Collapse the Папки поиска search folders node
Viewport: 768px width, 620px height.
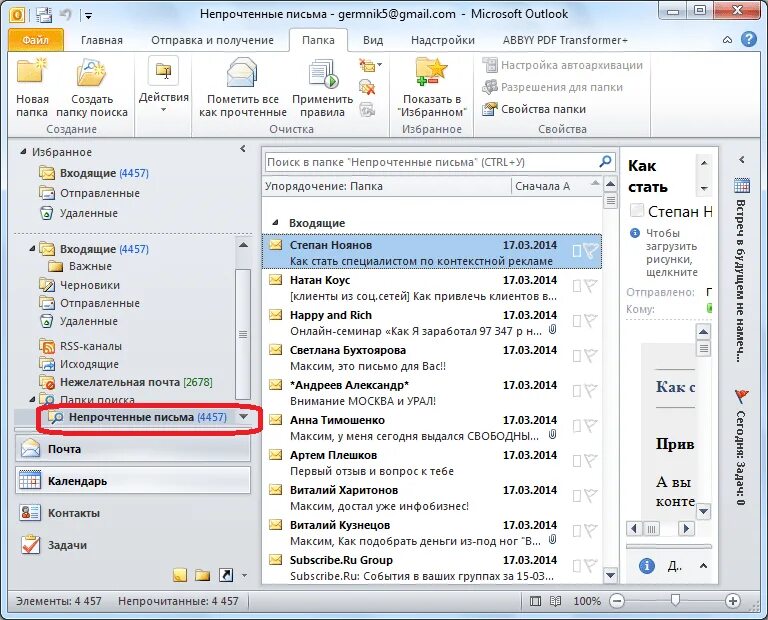coord(32,399)
